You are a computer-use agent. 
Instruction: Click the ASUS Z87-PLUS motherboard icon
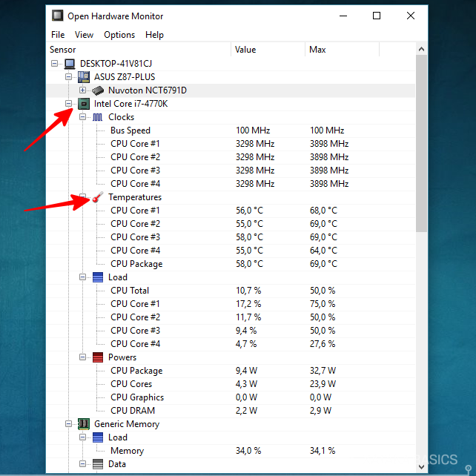tap(84, 77)
